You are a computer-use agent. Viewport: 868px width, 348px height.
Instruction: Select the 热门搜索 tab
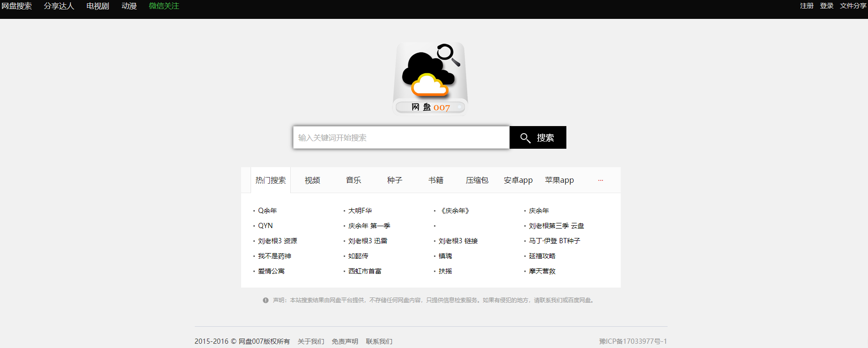pyautogui.click(x=270, y=180)
